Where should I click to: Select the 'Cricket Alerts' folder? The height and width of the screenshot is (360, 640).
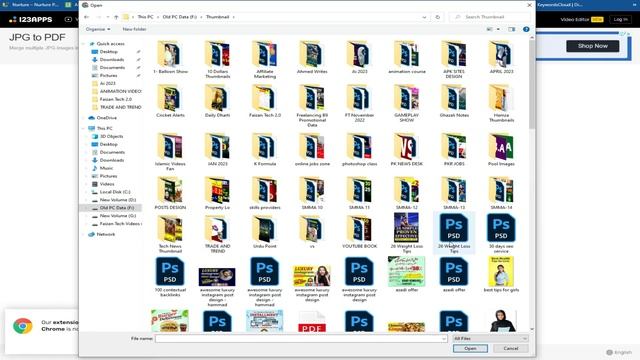point(170,101)
